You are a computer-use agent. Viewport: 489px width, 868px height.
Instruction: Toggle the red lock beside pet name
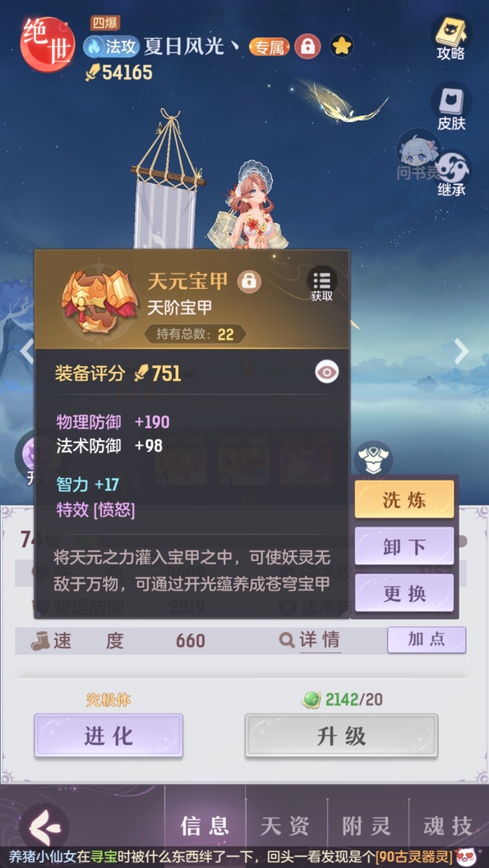[x=306, y=46]
